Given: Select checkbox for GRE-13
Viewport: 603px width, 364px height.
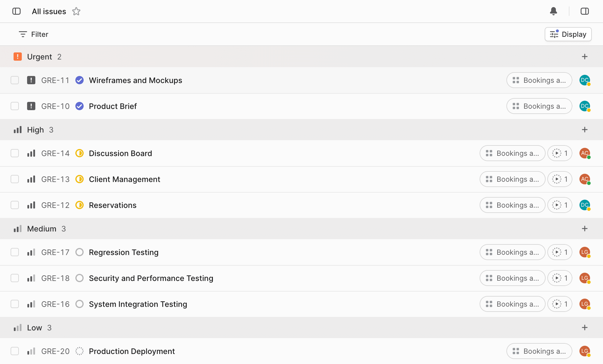Looking at the screenshot, I should [x=15, y=179].
